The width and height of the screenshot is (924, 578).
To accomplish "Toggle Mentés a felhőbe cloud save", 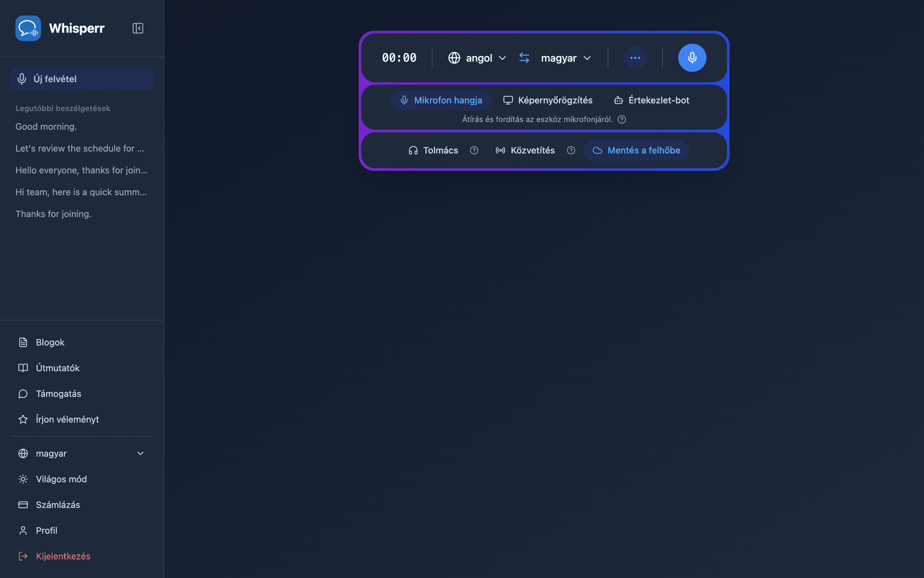I will [636, 150].
